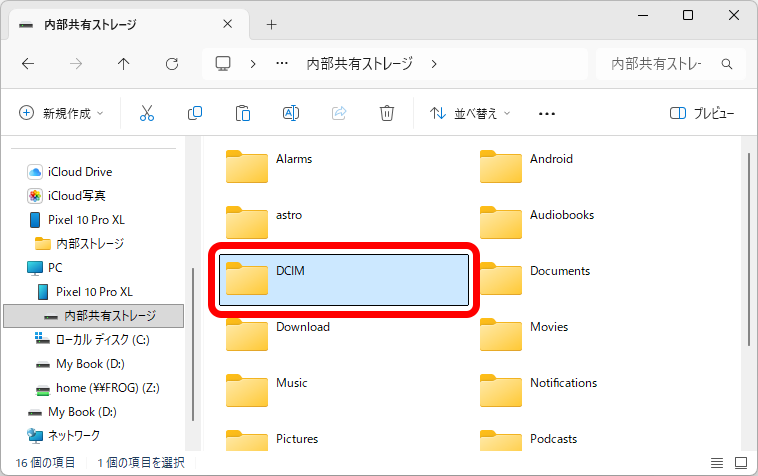Select Pixel 10 Pro XL under PC
Screen dimensions: 758x476
click(x=94, y=292)
